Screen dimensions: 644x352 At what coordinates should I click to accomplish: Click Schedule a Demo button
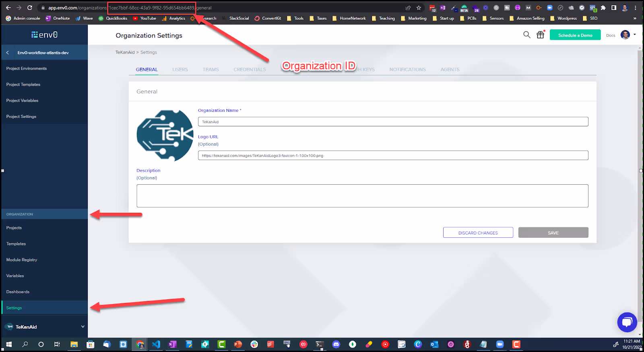point(575,35)
